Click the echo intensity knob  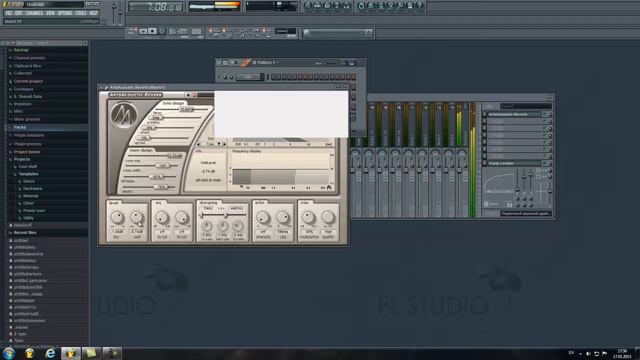[263, 217]
